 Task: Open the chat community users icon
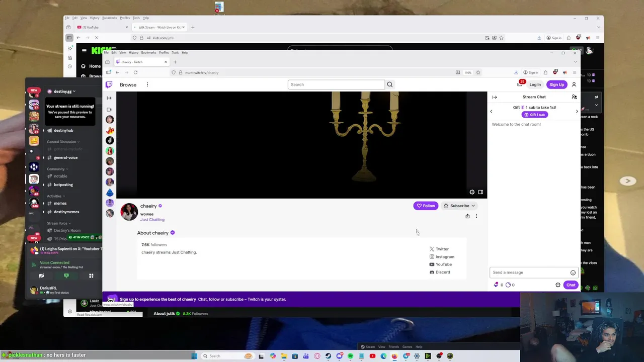[x=574, y=97]
